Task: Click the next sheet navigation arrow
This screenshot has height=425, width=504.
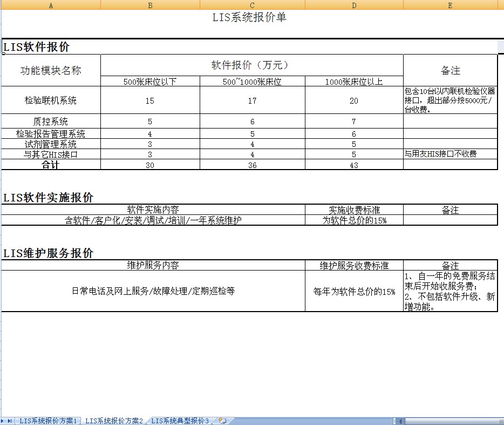Action: click(x=3, y=421)
